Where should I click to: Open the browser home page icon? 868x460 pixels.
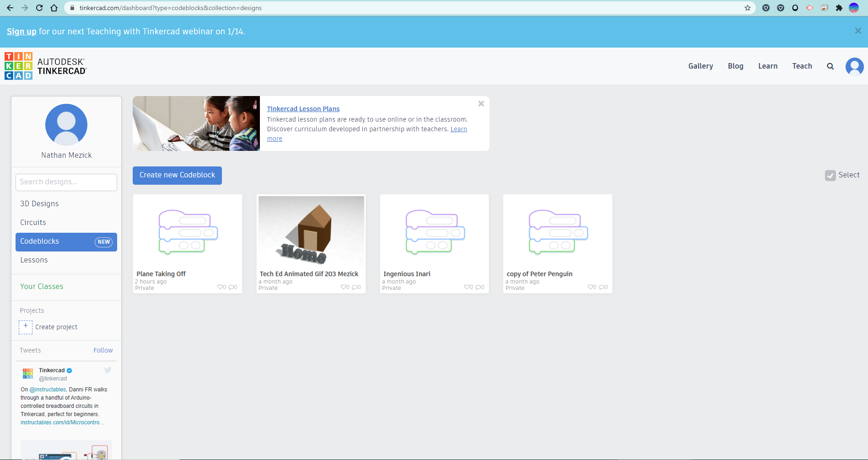tap(54, 8)
